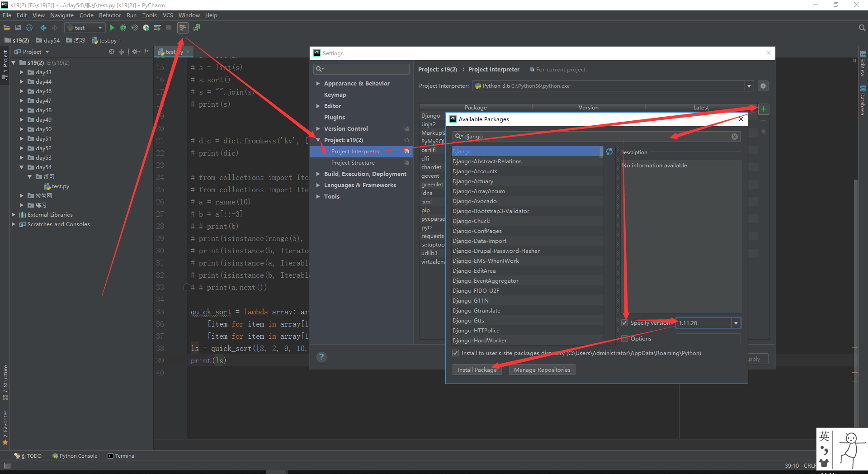Click the Stop square icon
868x474 pixels.
coord(169,28)
